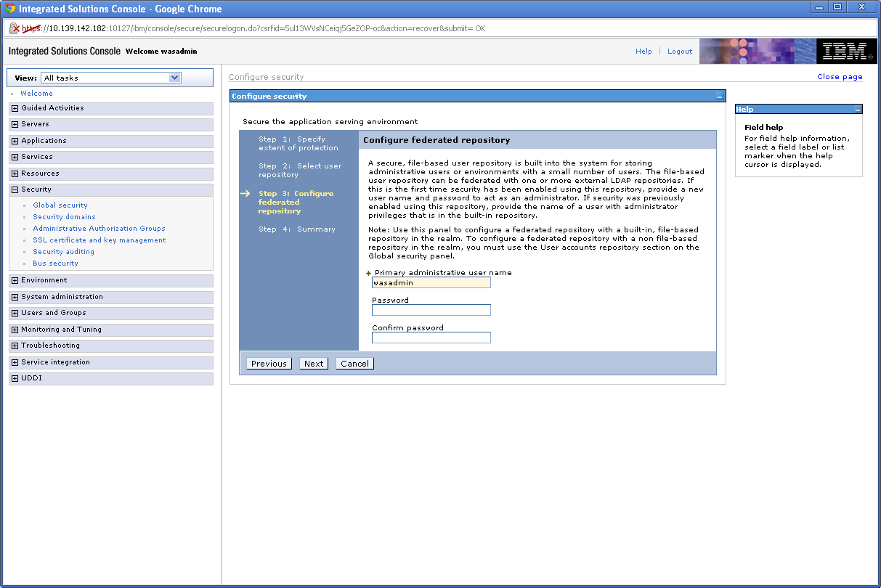
Task: Click the Primary administrative user name label
Action: (x=443, y=273)
